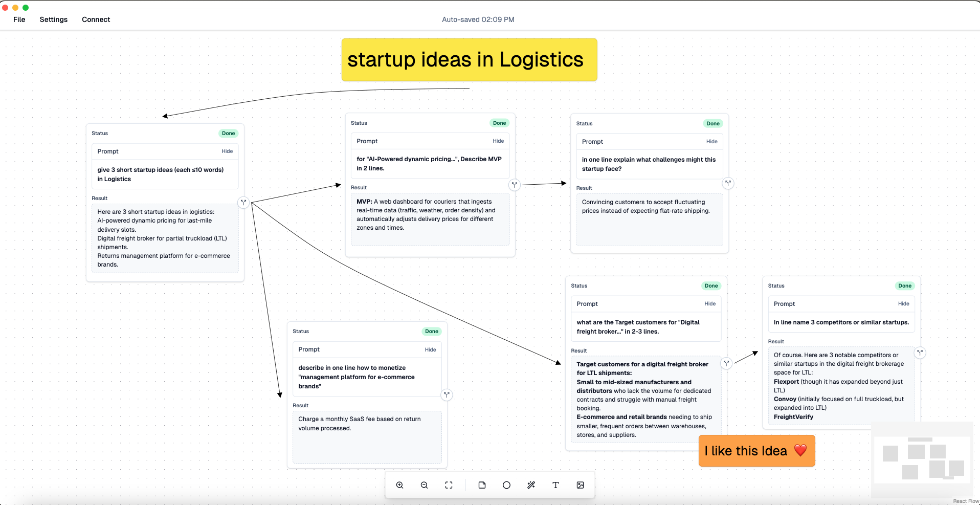Image resolution: width=980 pixels, height=505 pixels.
Task: Add a sticky note from toolbar
Action: click(482, 485)
